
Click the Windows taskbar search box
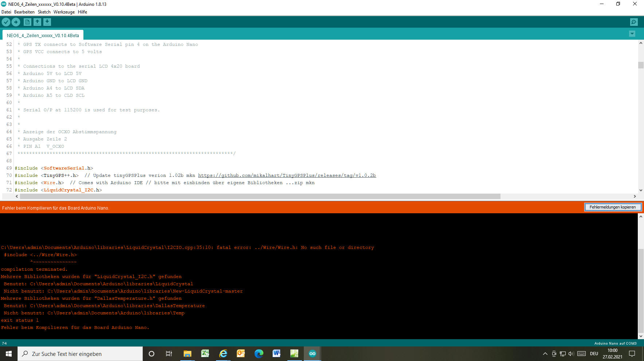point(80,354)
